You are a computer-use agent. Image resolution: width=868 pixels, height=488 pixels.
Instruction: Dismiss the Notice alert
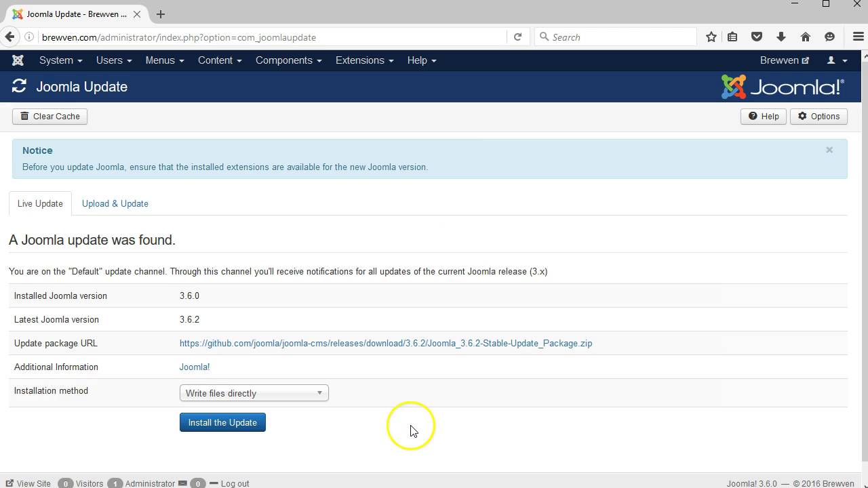(829, 150)
